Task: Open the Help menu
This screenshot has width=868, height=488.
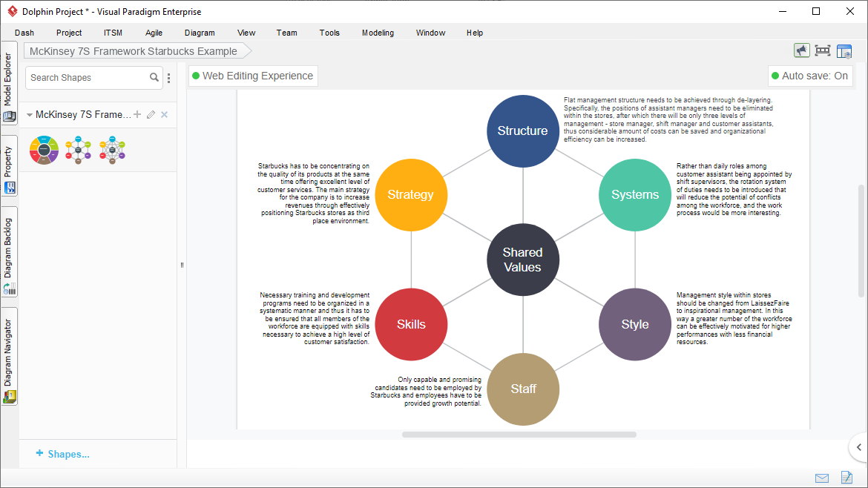Action: click(475, 33)
